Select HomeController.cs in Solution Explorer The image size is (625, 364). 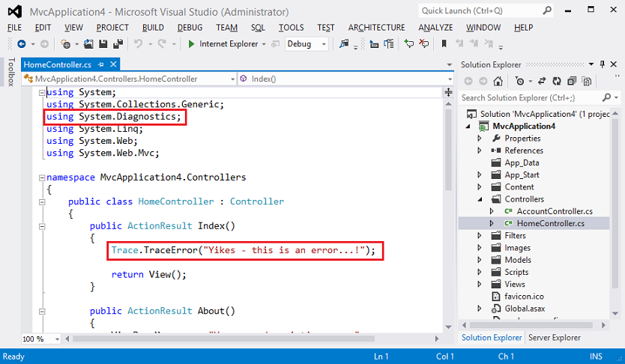click(x=551, y=223)
